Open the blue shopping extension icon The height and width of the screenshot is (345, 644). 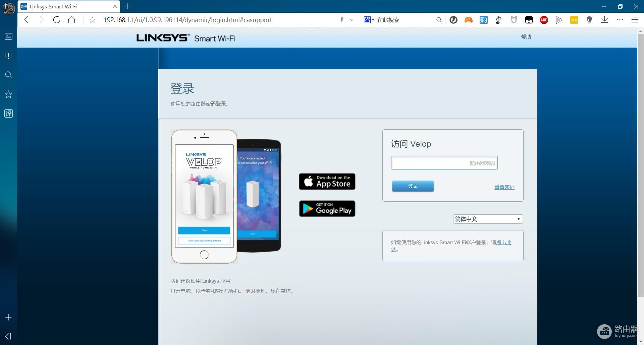pos(483,20)
